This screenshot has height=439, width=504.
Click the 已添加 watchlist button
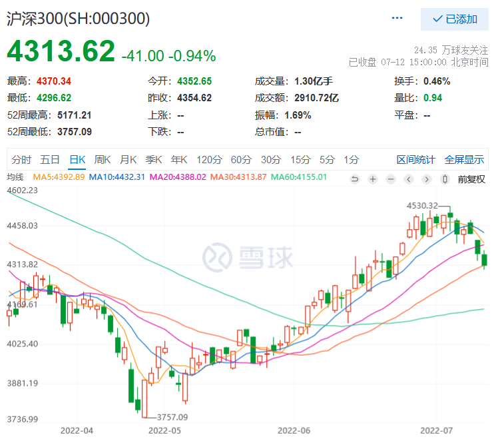coord(455,19)
